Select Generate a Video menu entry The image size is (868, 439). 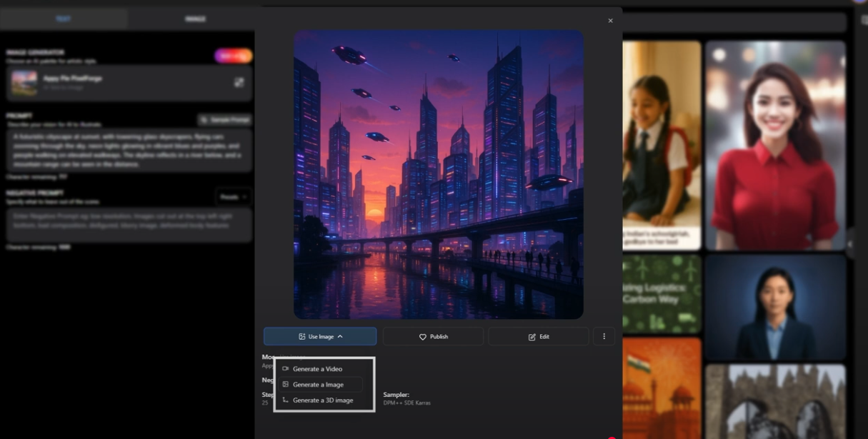pos(318,369)
